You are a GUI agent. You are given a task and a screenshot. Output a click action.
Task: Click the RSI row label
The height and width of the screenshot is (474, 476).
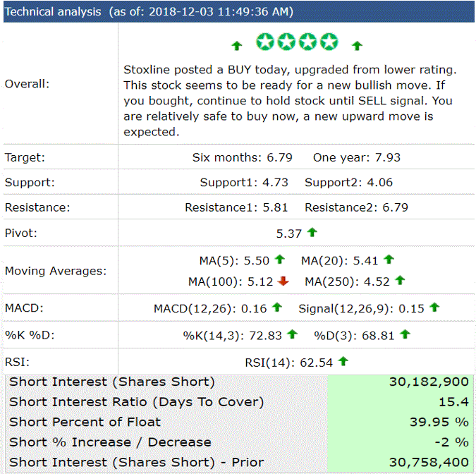18,362
